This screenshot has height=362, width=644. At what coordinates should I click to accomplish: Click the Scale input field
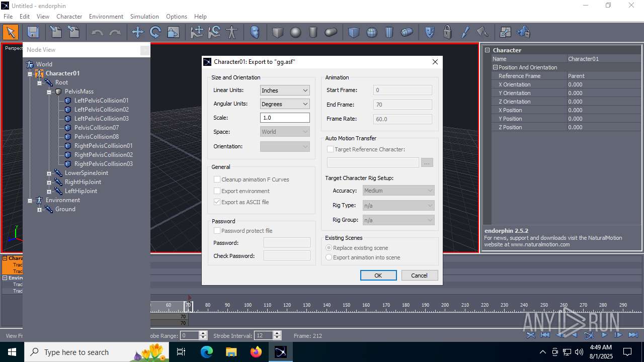pos(285,118)
